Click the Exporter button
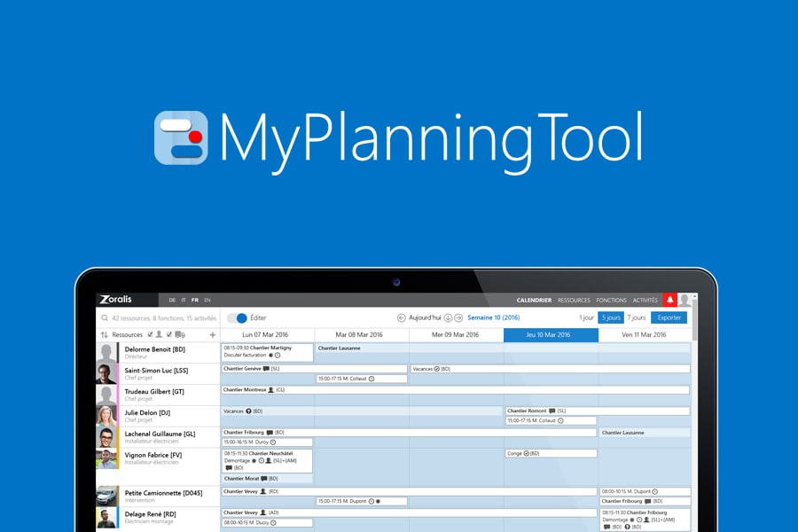Image resolution: width=798 pixels, height=532 pixels. 668,317
